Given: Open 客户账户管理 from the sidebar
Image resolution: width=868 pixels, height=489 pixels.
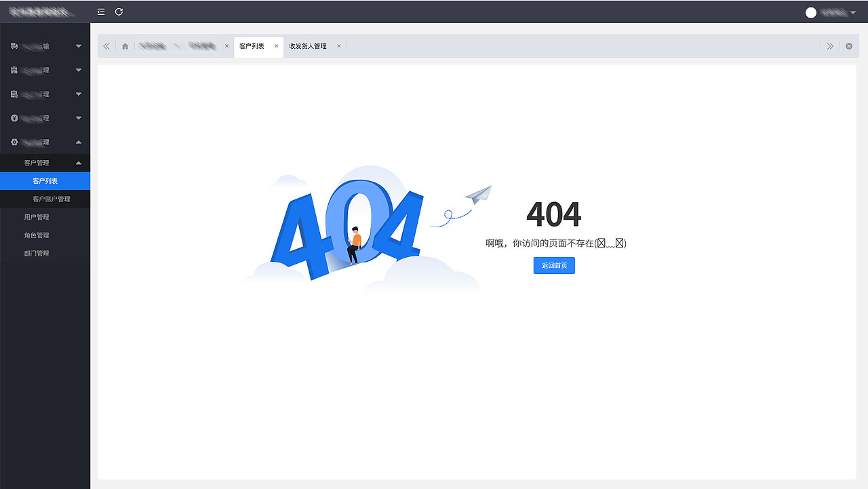Looking at the screenshot, I should pyautogui.click(x=50, y=199).
